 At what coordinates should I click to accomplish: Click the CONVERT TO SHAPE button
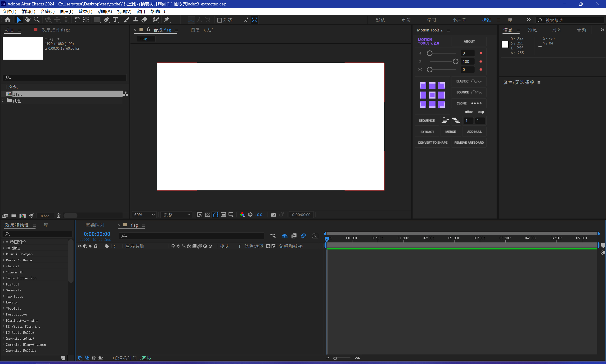[x=432, y=143]
